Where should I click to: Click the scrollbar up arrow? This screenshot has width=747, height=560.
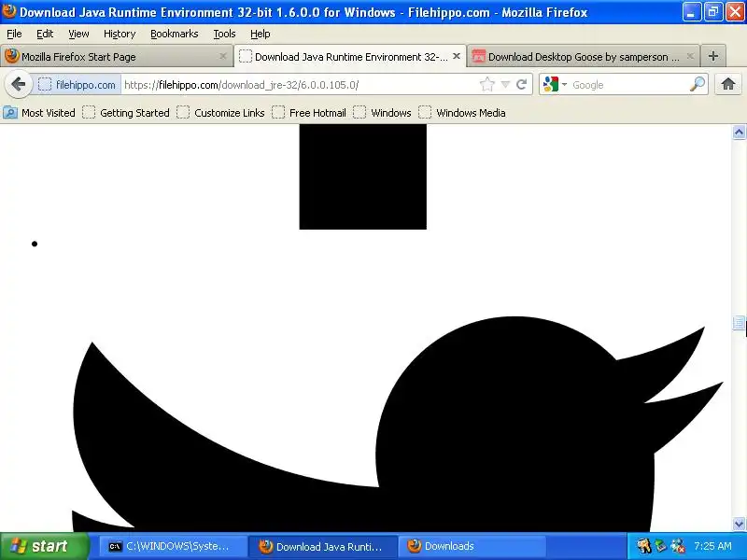click(739, 133)
